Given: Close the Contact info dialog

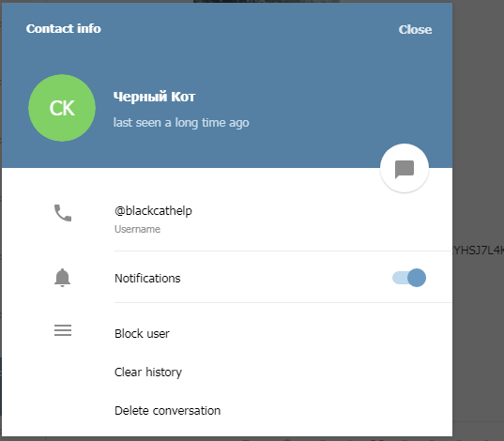Looking at the screenshot, I should (415, 30).
